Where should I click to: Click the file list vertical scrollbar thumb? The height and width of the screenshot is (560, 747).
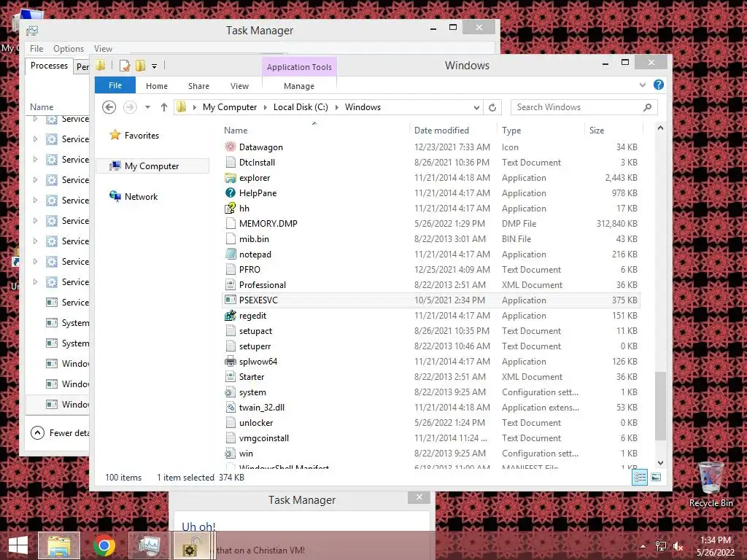click(660, 405)
